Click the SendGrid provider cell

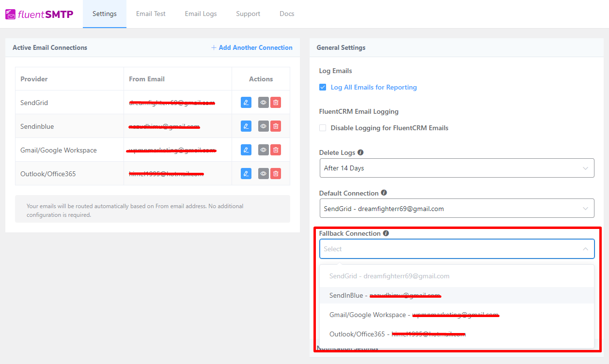[x=69, y=103]
